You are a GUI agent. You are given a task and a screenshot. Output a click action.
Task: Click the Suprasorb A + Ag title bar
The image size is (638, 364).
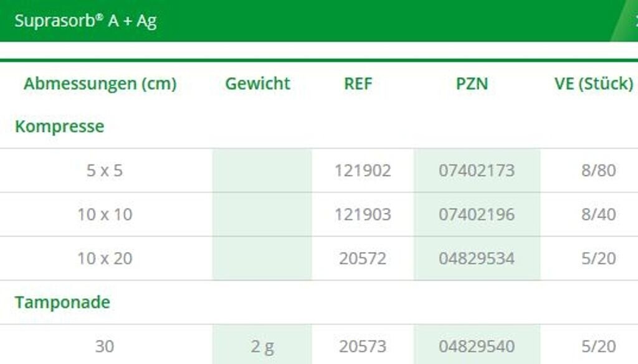[85, 21]
